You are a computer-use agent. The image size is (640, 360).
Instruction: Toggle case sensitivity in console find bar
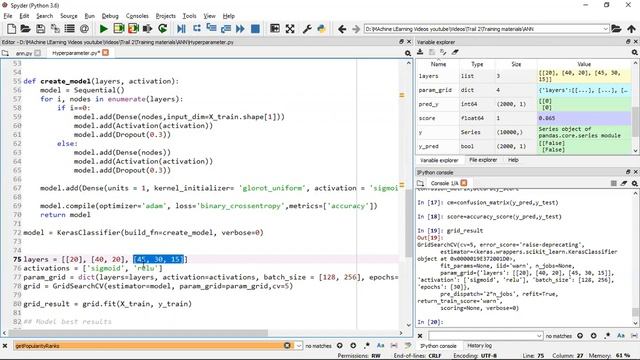tap(621, 336)
